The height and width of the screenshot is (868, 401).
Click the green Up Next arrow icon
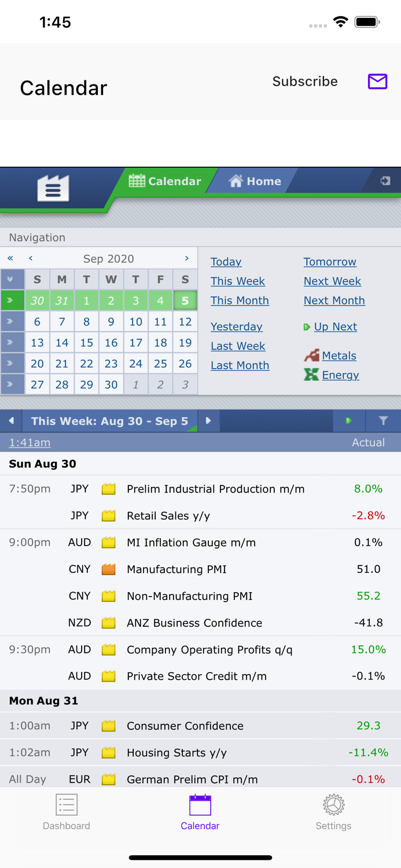pos(306,327)
